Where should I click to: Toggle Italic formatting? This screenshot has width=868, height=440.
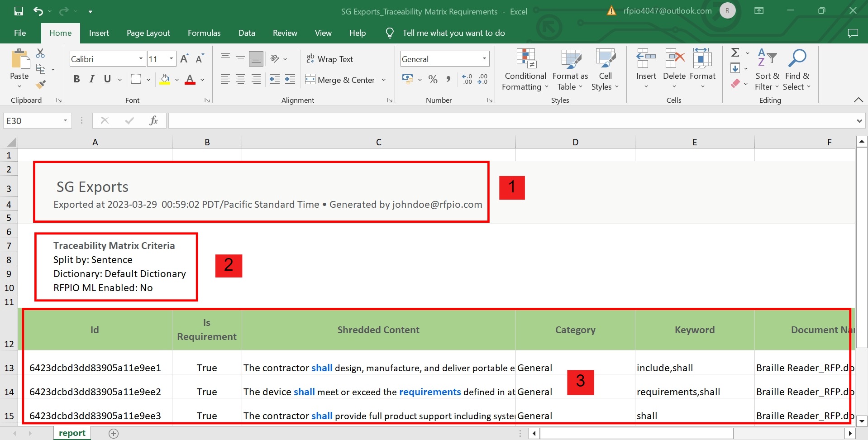92,79
